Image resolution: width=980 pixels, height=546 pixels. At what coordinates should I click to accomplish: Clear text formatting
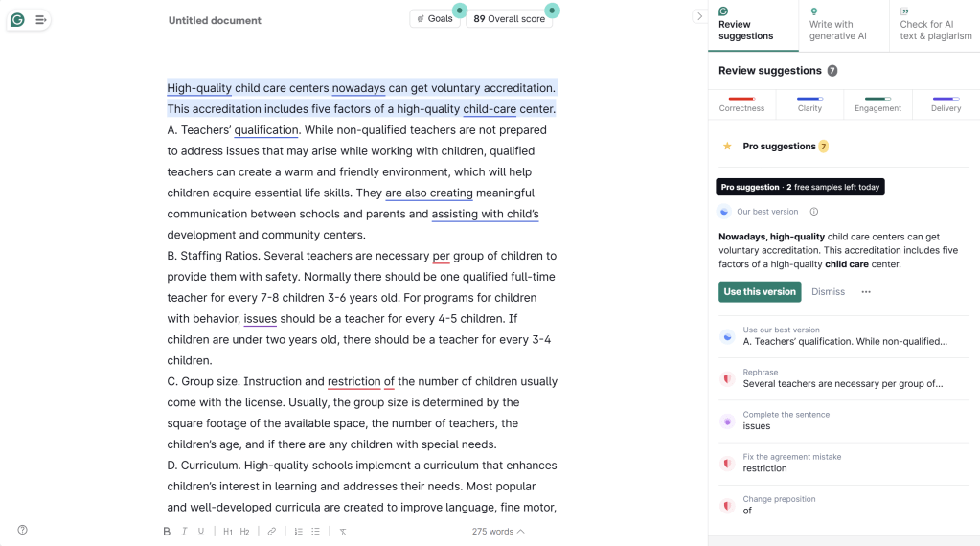pyautogui.click(x=343, y=532)
